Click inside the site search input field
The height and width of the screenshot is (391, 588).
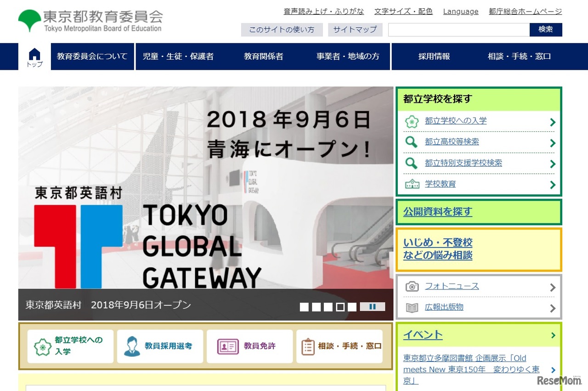[458, 29]
